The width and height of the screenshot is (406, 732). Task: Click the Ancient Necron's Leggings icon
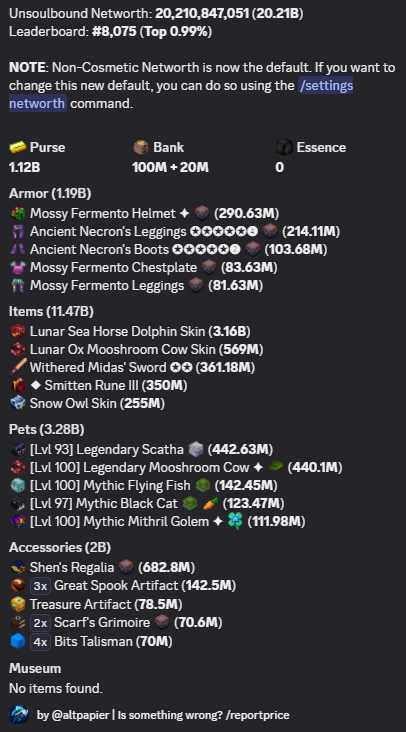(x=18, y=232)
